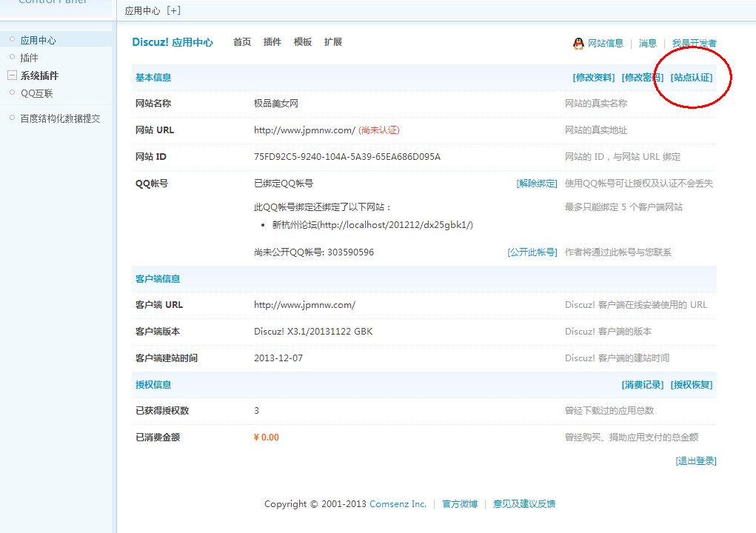This screenshot has width=756, height=533.
Task: Click site name 极品美女网
Action: (x=276, y=104)
